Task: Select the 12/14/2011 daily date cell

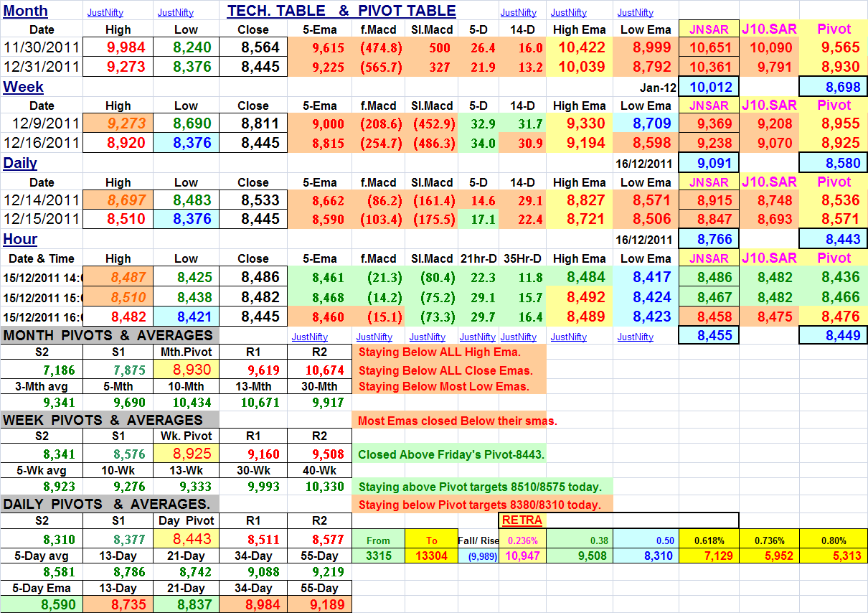Action: pyautogui.click(x=42, y=200)
